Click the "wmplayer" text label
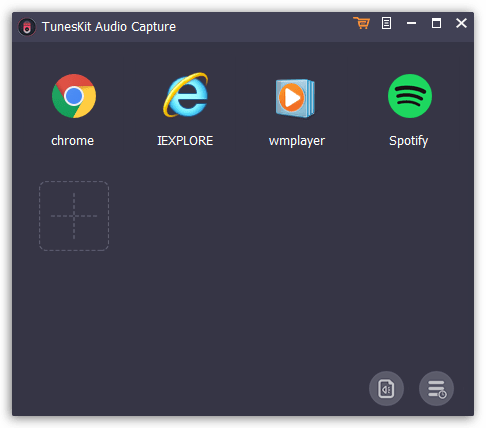The height and width of the screenshot is (428, 486). tap(297, 141)
